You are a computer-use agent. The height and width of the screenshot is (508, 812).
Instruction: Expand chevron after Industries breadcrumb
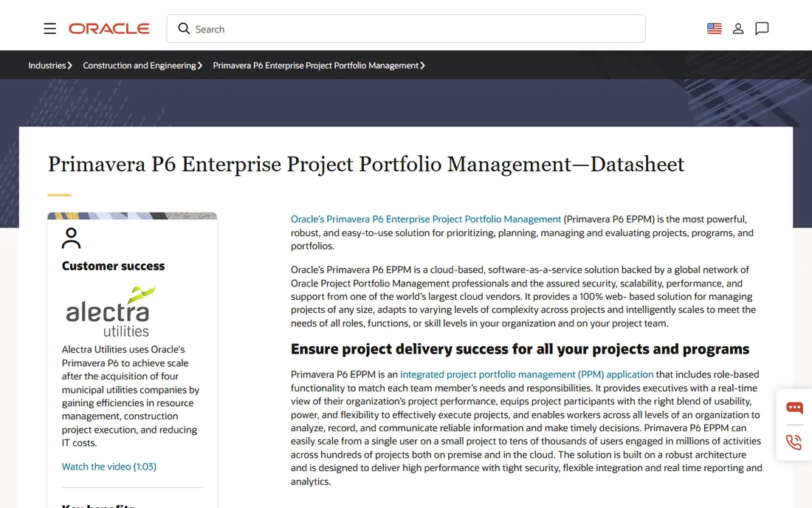[70, 65]
